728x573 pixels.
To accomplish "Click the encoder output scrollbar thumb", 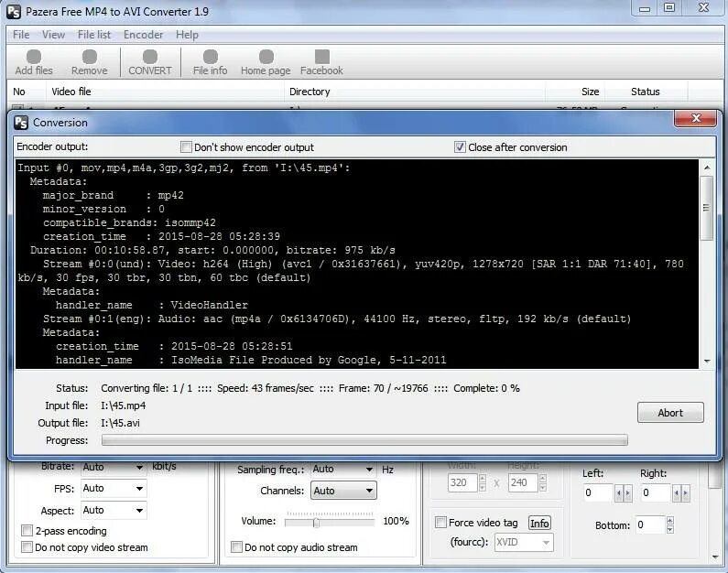I will click(x=706, y=208).
